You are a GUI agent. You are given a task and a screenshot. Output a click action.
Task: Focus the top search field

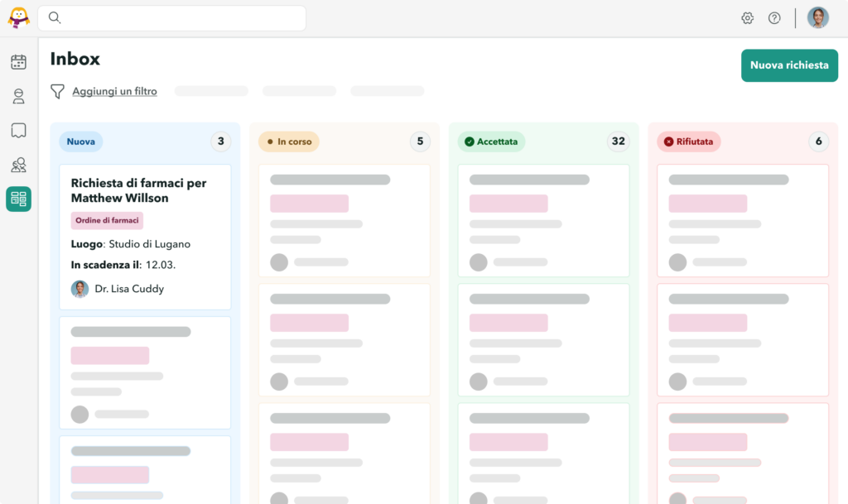pyautogui.click(x=172, y=18)
